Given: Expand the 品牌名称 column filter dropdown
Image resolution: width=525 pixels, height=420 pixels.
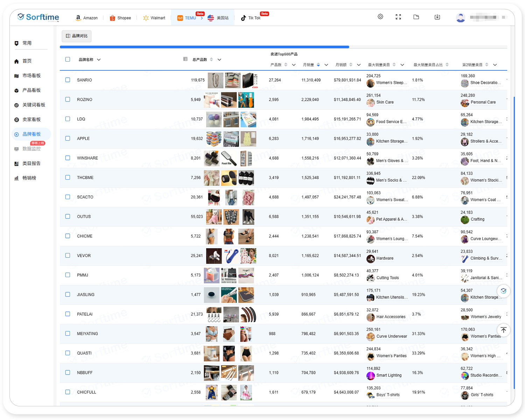Looking at the screenshot, I should point(99,60).
